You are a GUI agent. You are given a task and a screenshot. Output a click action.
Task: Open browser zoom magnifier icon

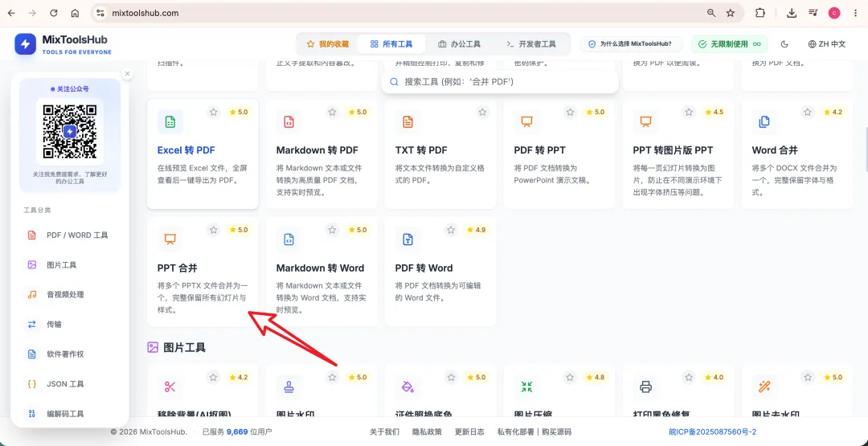tap(710, 13)
